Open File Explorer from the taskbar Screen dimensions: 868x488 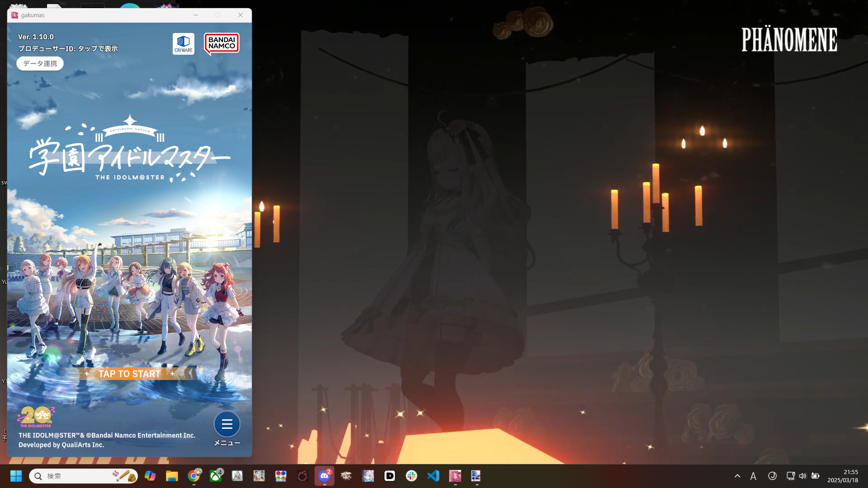(x=172, y=476)
